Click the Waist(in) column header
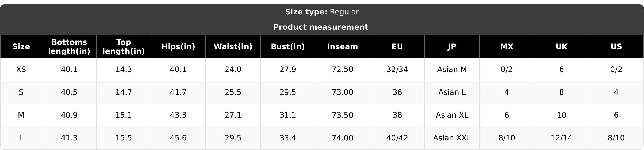644x150 pixels. click(x=233, y=47)
